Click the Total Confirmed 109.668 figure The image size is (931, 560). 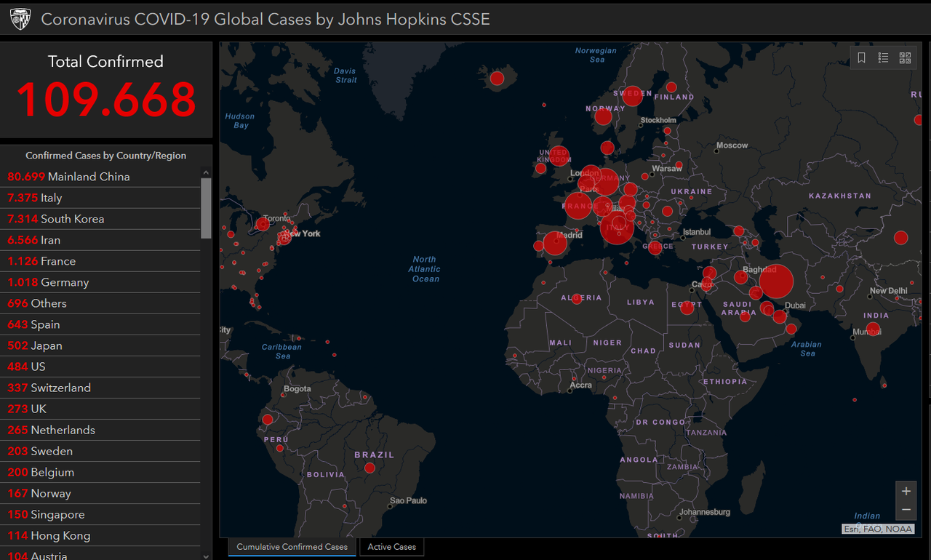pos(106,100)
